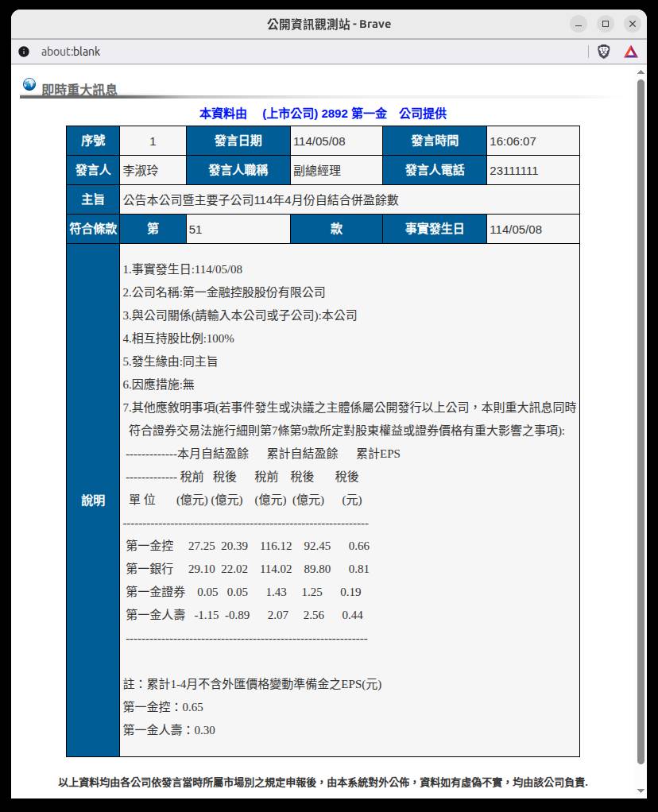Click line 6.因應措施:無
Image resolution: width=658 pixels, height=812 pixels.
click(x=159, y=385)
